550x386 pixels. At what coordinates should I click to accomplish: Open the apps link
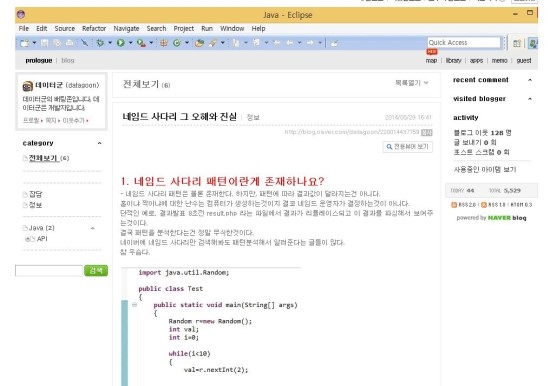pos(476,60)
